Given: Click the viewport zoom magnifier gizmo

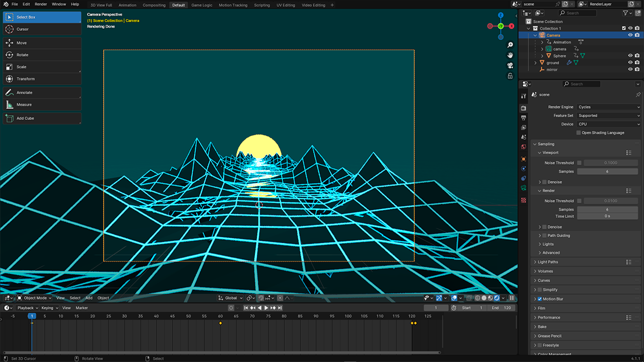Looking at the screenshot, I should point(510,45).
